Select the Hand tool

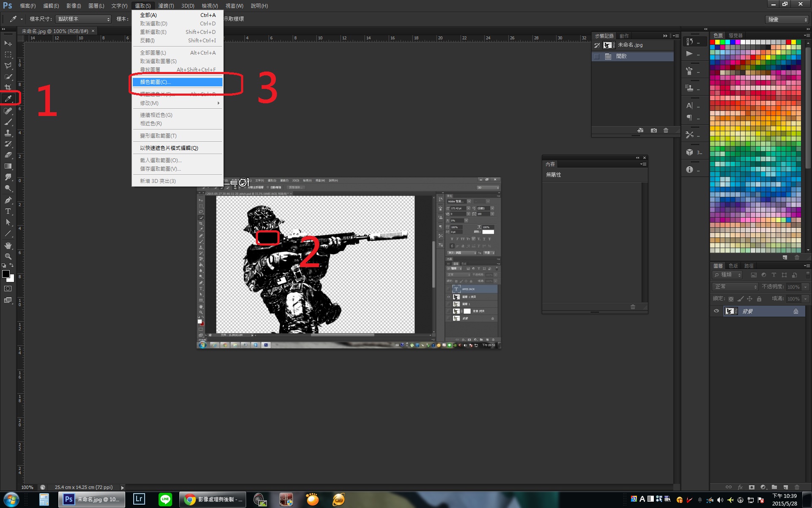coord(8,246)
